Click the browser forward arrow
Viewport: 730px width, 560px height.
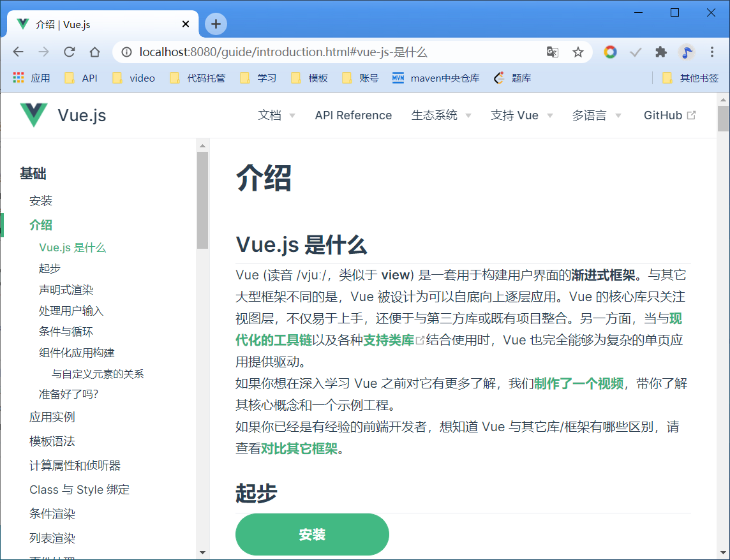(44, 52)
